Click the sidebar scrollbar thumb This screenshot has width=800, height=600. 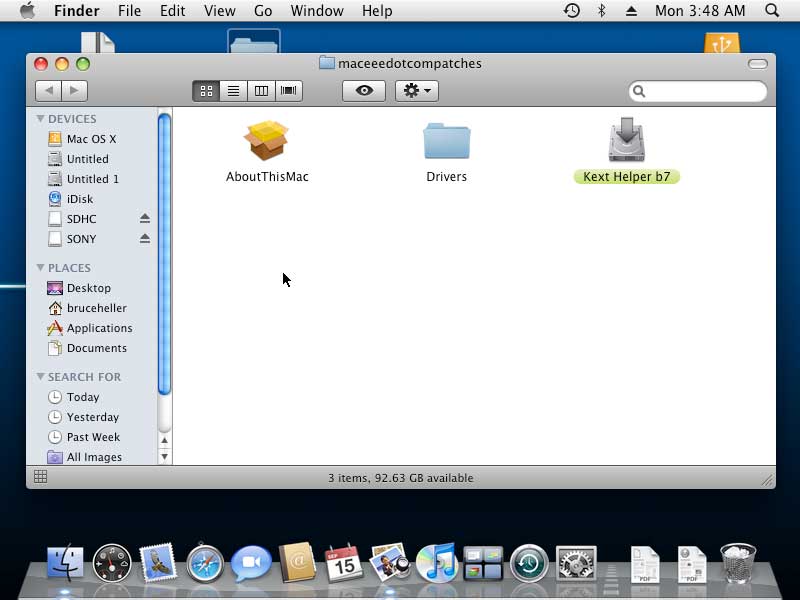click(x=164, y=254)
